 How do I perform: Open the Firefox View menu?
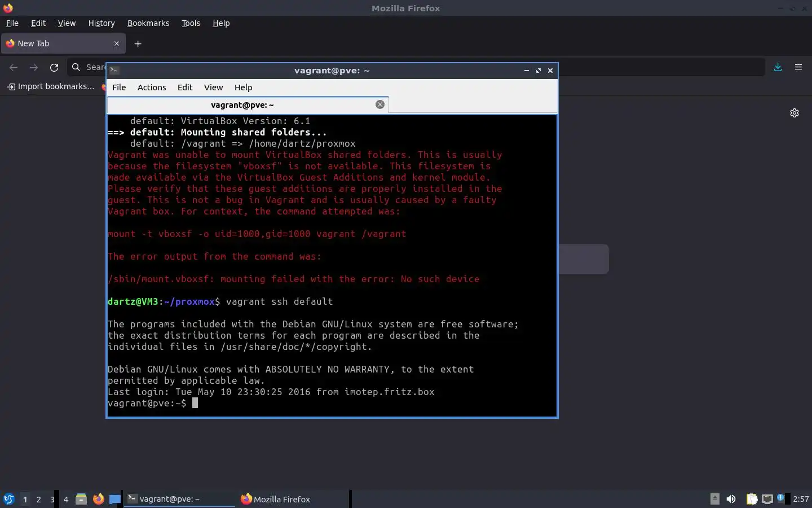[x=67, y=23]
